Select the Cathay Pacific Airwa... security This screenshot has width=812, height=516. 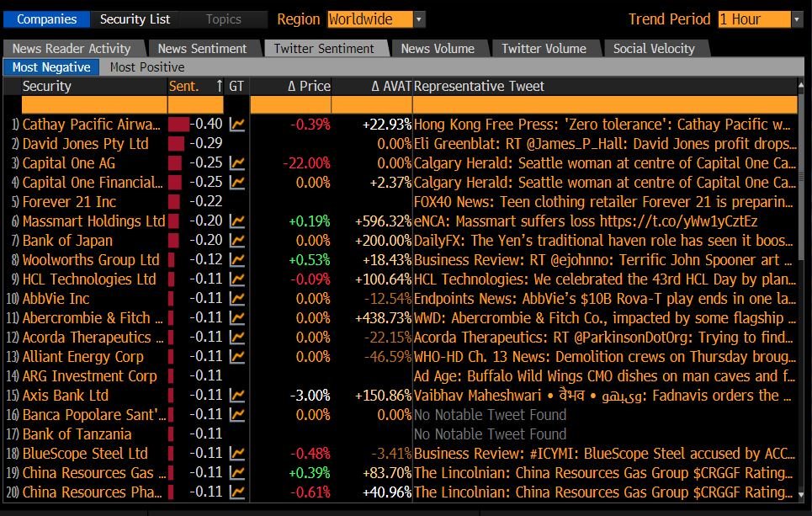[91, 125]
